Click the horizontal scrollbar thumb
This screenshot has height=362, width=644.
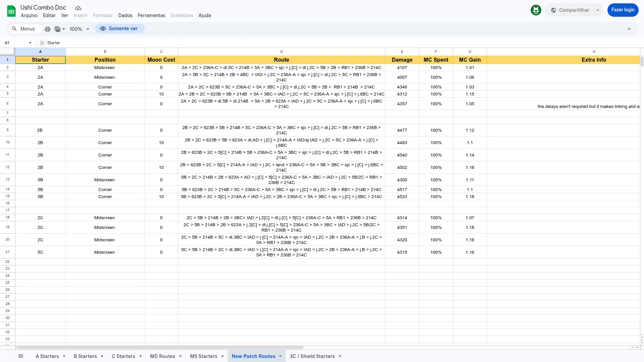160,348
